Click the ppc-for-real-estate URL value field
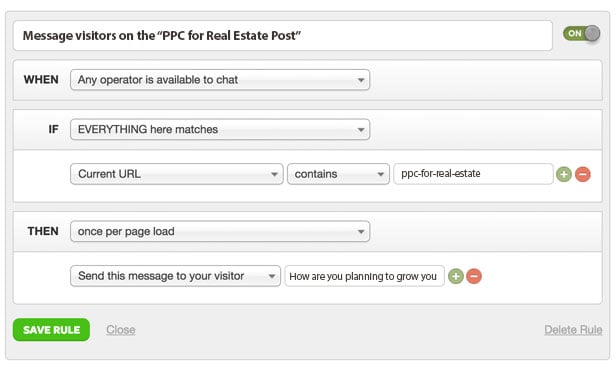Viewport: 616px width, 370px height. [x=473, y=174]
